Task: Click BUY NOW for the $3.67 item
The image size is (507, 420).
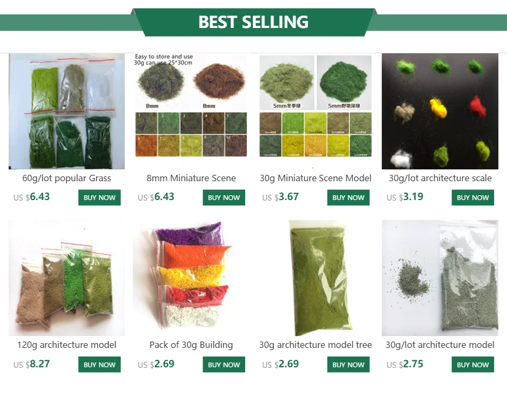Action: coord(348,197)
